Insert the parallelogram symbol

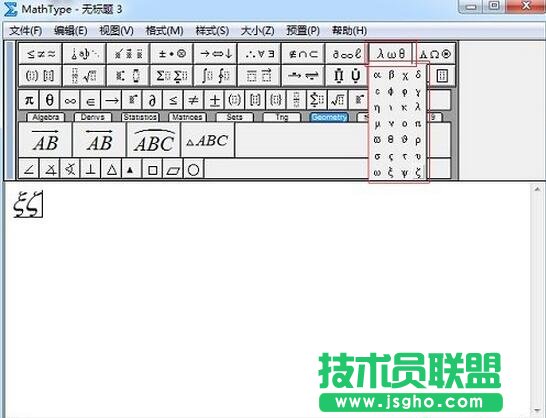173,169
